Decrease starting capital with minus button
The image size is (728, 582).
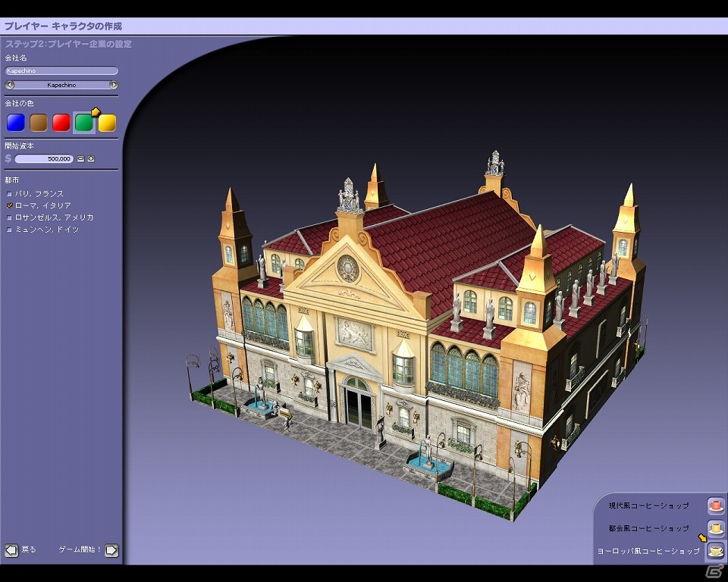tap(81, 158)
